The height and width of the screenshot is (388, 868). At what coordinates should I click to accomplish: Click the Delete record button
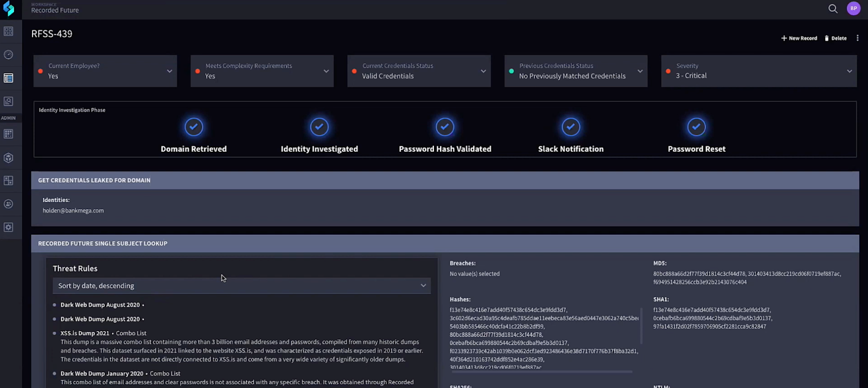tap(835, 38)
